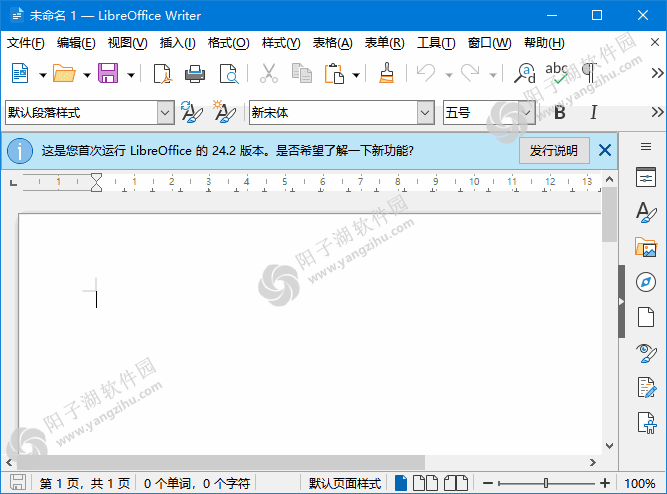Switch to book view
The height and width of the screenshot is (494, 667).
pyautogui.click(x=456, y=483)
